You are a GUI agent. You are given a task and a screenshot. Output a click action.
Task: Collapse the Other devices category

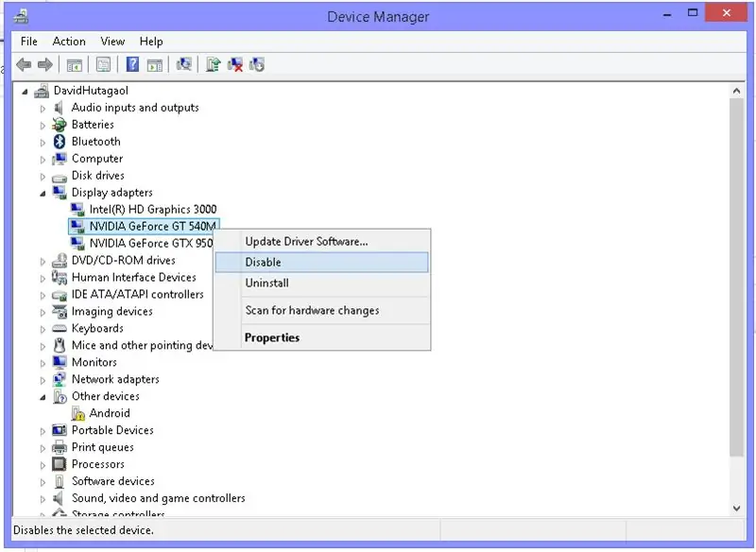(x=43, y=397)
